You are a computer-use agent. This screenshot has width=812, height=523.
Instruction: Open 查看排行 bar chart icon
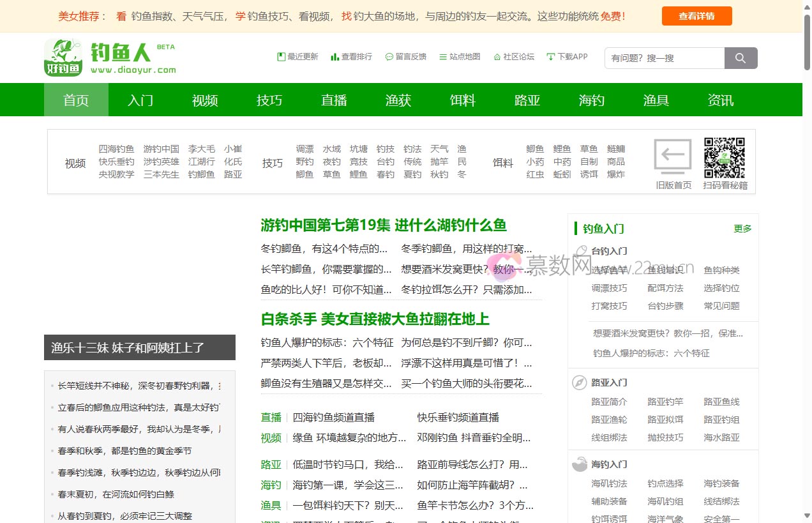[335, 57]
